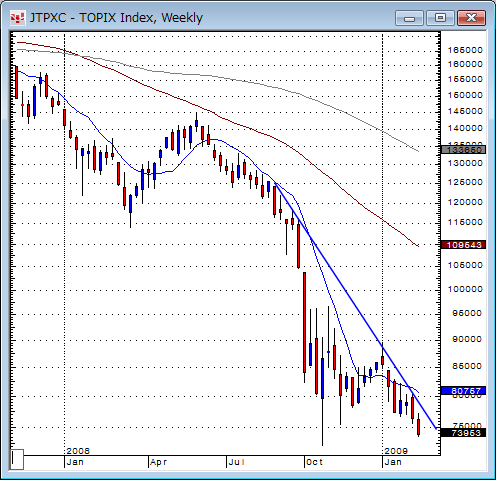This screenshot has width=496, height=480.
Task: Click the Apr label on the time axis
Action: [158, 462]
